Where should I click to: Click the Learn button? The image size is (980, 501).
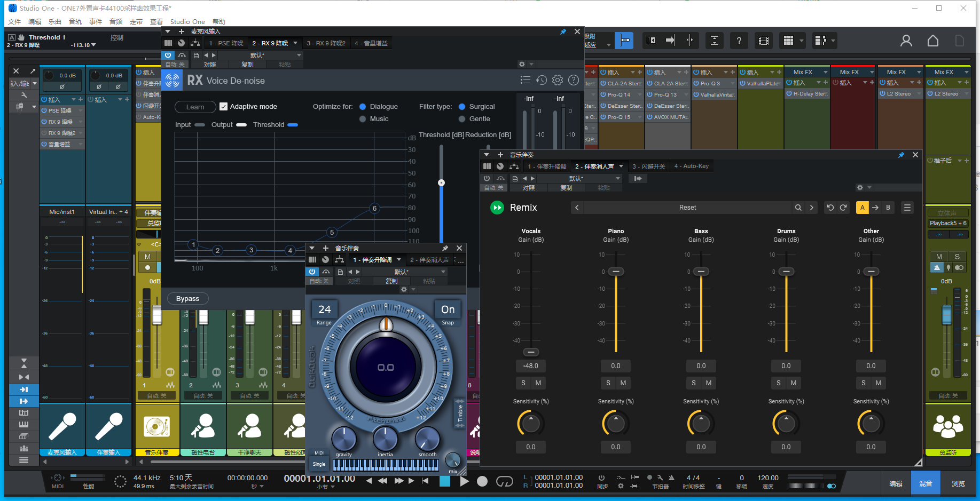(x=195, y=107)
